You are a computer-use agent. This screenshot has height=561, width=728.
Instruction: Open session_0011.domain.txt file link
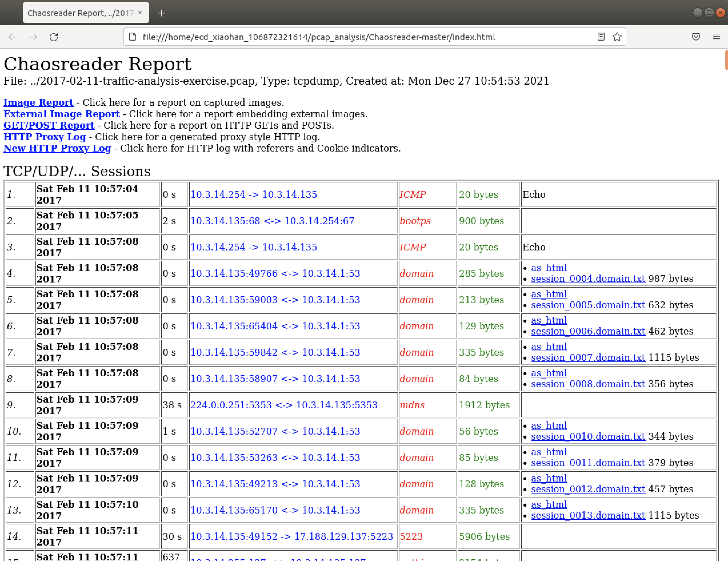pos(588,463)
